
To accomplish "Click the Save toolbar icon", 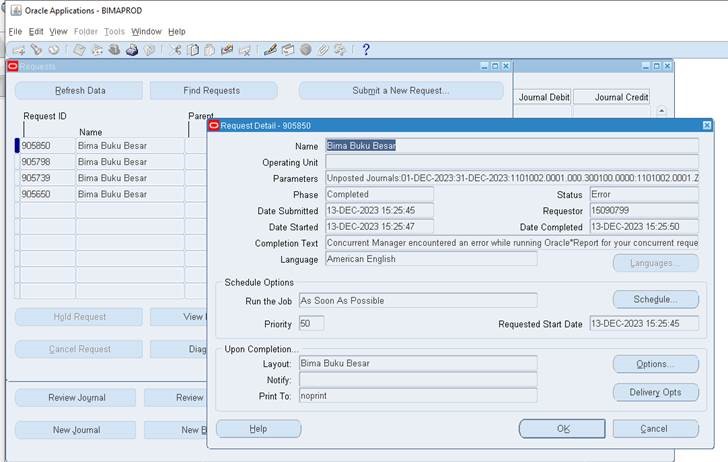I will (79, 50).
